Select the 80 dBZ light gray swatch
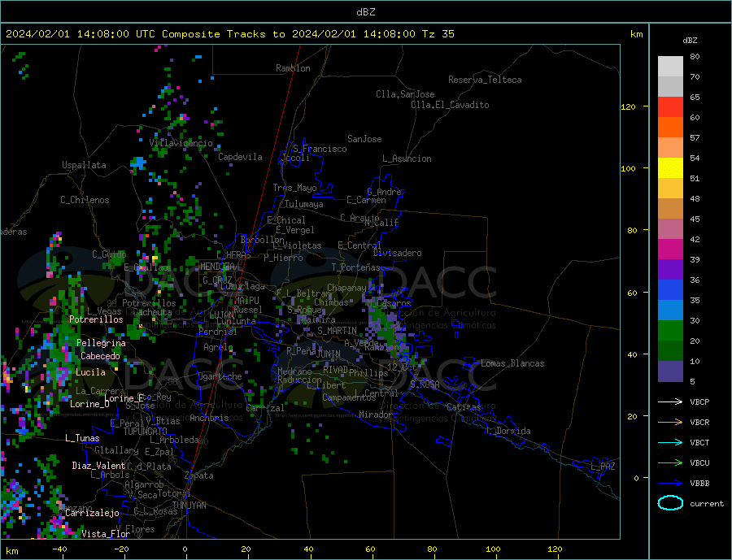The image size is (732, 560). pos(670,67)
